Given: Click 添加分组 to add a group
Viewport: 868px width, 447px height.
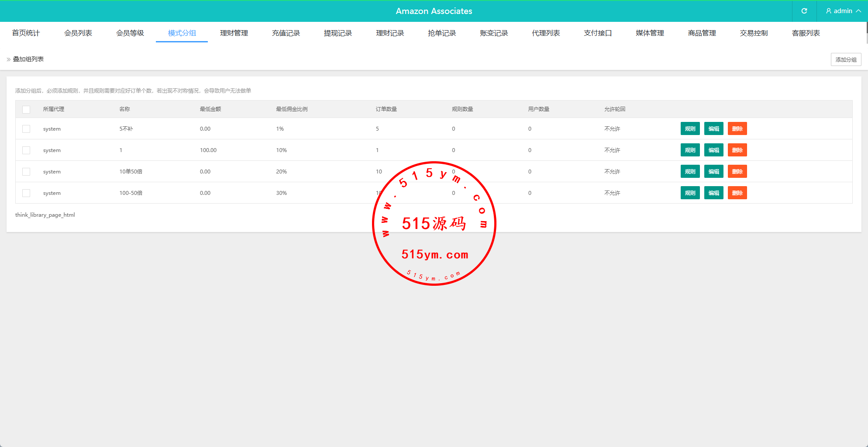Looking at the screenshot, I should pyautogui.click(x=846, y=59).
